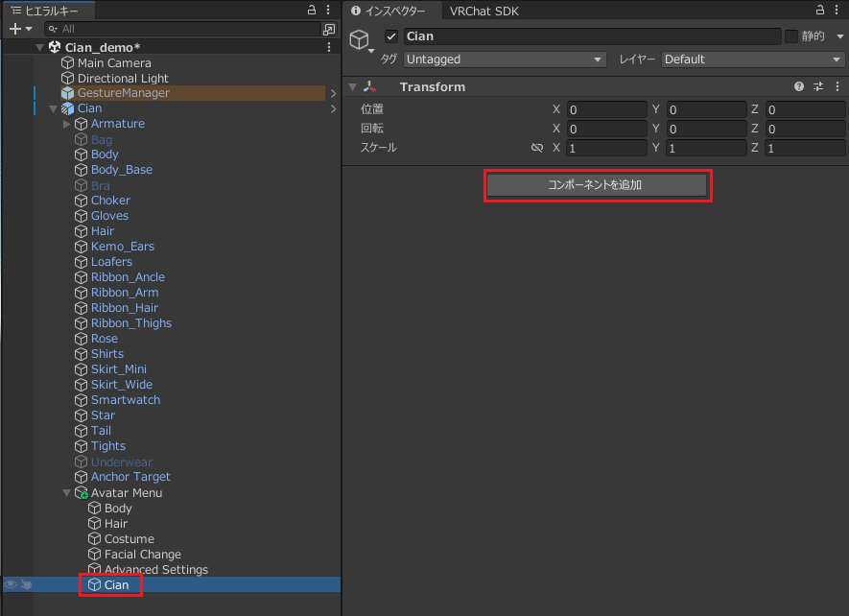Edit the Cian object name field

(x=592, y=36)
